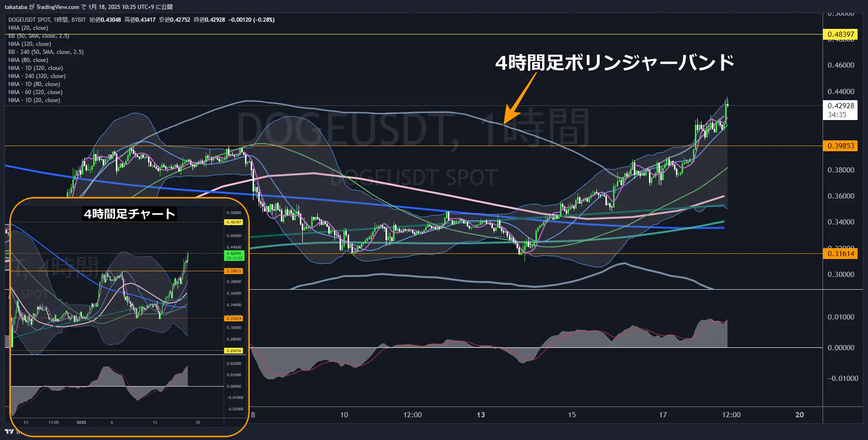Click the time axis label 15
Screen dimensions: 868x440
coord(572,415)
